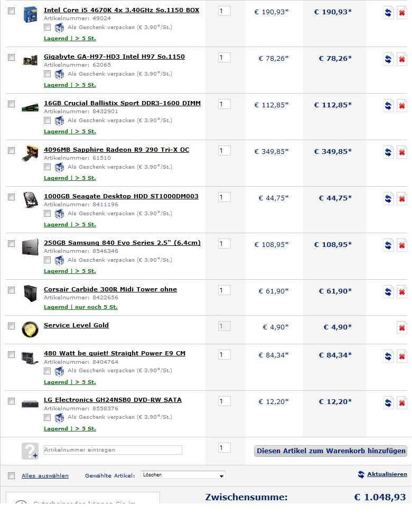Click the Artikelnummer eintragen input field
412x532 pixels.
[x=113, y=450]
